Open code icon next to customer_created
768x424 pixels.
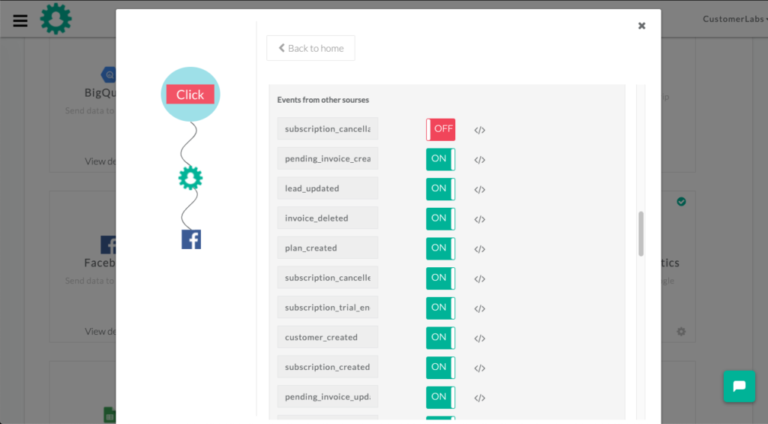480,339
